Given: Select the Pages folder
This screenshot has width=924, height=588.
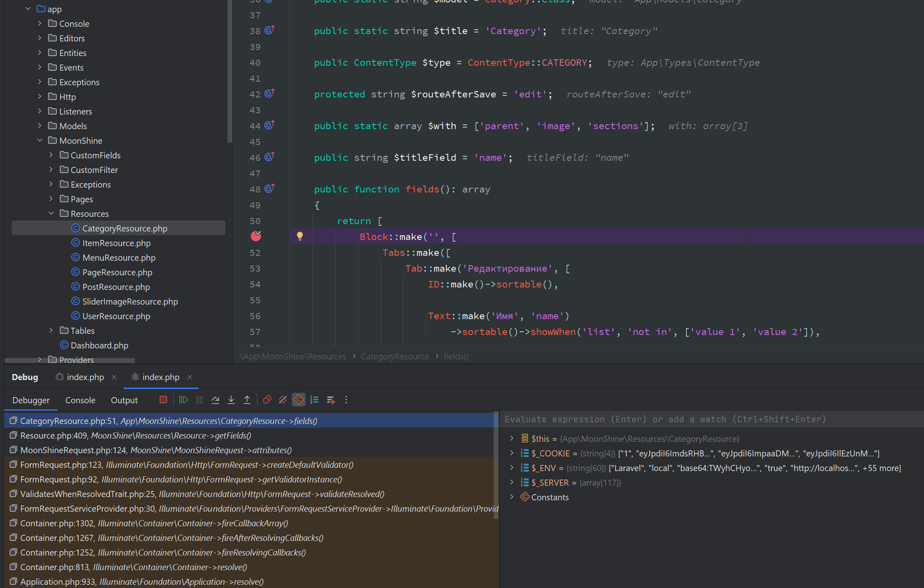Looking at the screenshot, I should coord(82,199).
